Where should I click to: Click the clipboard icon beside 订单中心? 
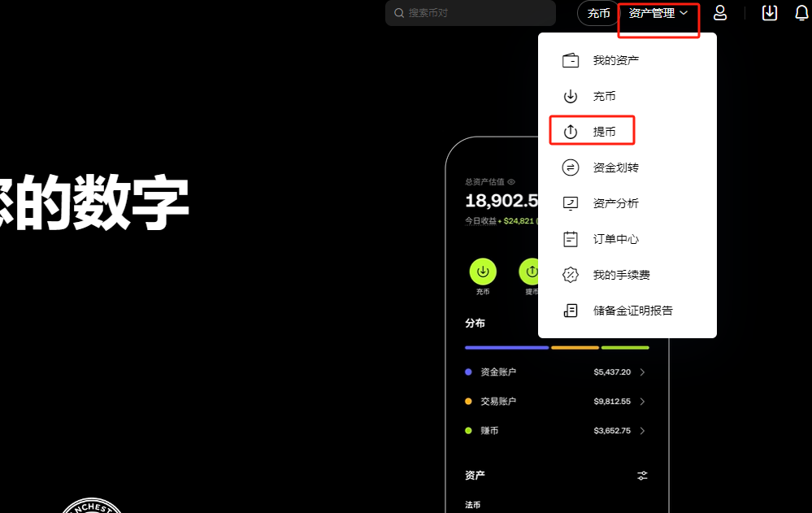570,239
